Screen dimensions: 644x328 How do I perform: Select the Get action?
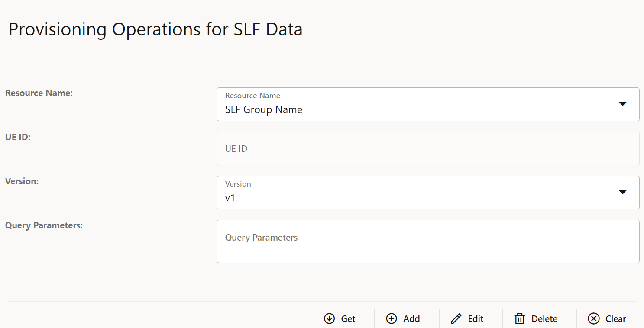(347, 318)
